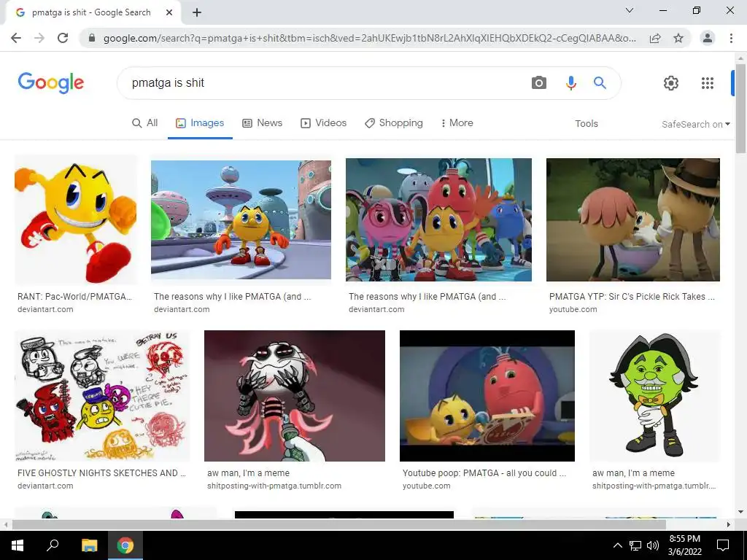Image resolution: width=747 pixels, height=560 pixels.
Task: Open the PMATGA YTP video thumbnail
Action: (x=633, y=220)
